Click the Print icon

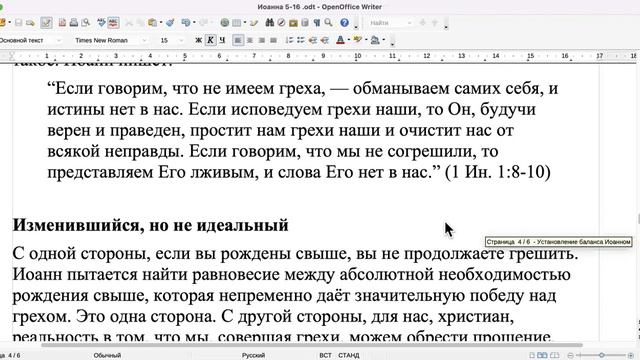point(73,23)
